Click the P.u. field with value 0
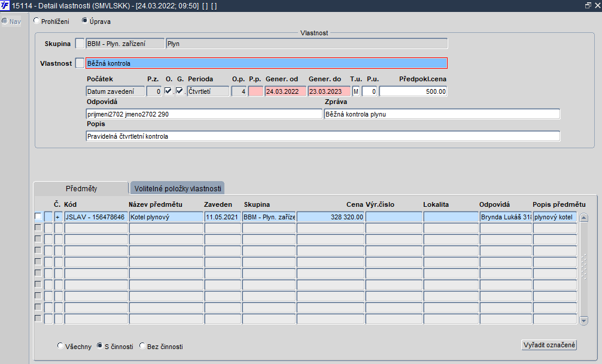Image resolution: width=602 pixels, height=364 pixels. [x=370, y=91]
